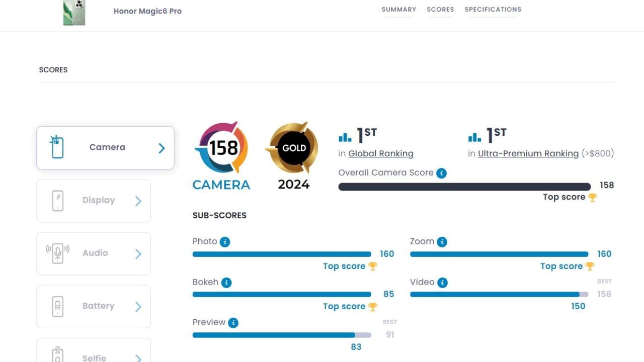
Task: Switch to the Selfie scores section
Action: [x=94, y=354]
